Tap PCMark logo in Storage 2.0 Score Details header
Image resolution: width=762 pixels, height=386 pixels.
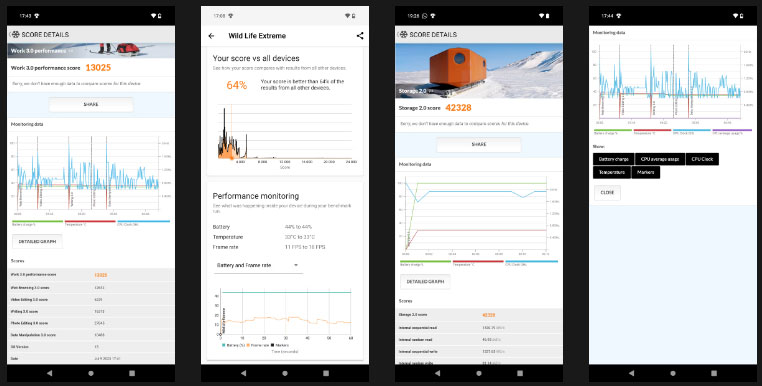tap(403, 35)
